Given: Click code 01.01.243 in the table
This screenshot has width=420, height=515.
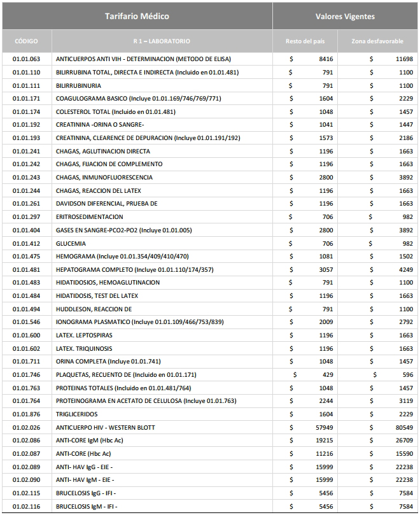Looking at the screenshot, I should (x=26, y=178).
